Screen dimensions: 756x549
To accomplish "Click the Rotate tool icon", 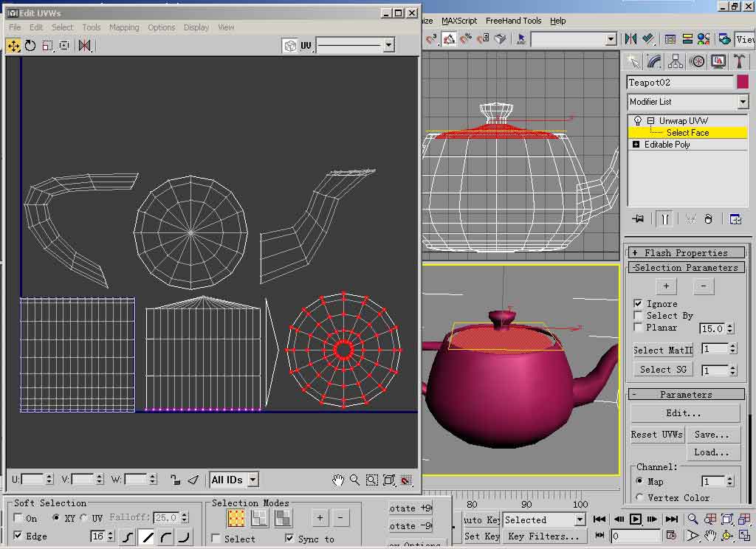I will click(30, 46).
